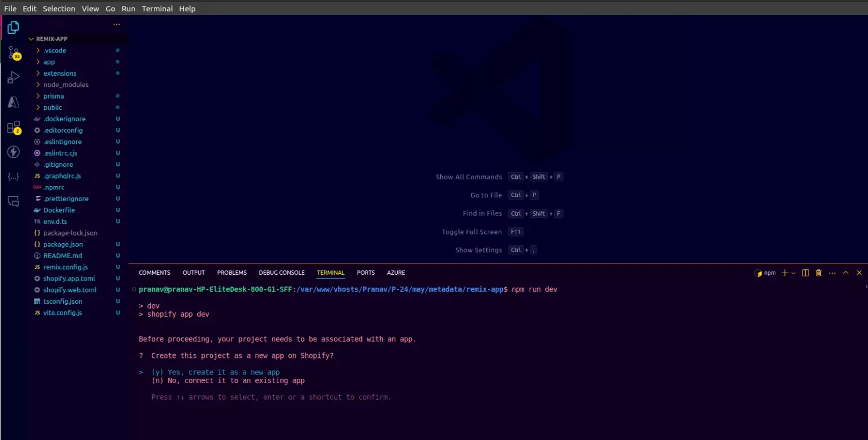Switch to the AZURE panel tab
The height and width of the screenshot is (440, 868).
(x=396, y=273)
